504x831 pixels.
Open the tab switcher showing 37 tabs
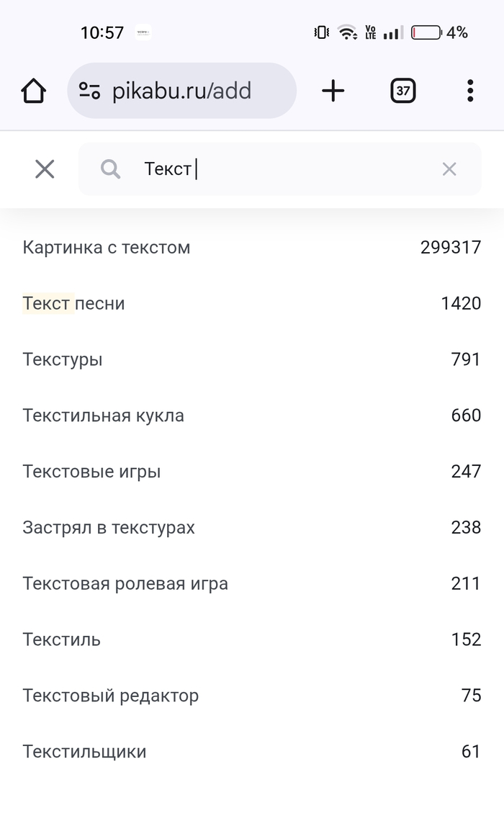point(403,91)
